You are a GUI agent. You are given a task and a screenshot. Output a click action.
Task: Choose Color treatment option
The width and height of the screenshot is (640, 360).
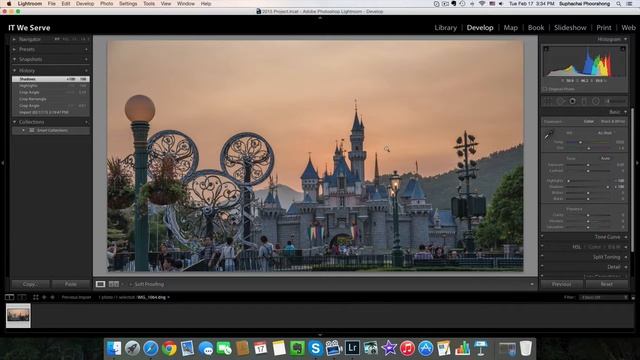pos(588,122)
